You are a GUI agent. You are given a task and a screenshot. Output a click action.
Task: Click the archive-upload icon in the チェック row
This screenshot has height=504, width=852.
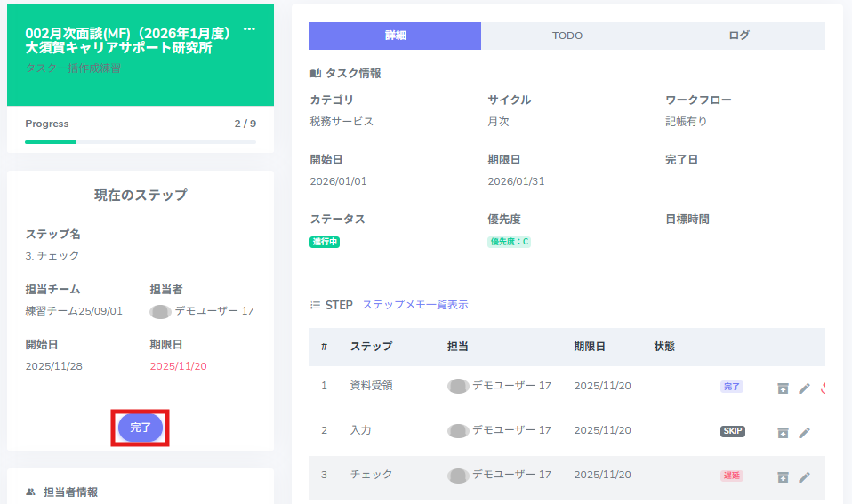pyautogui.click(x=783, y=476)
